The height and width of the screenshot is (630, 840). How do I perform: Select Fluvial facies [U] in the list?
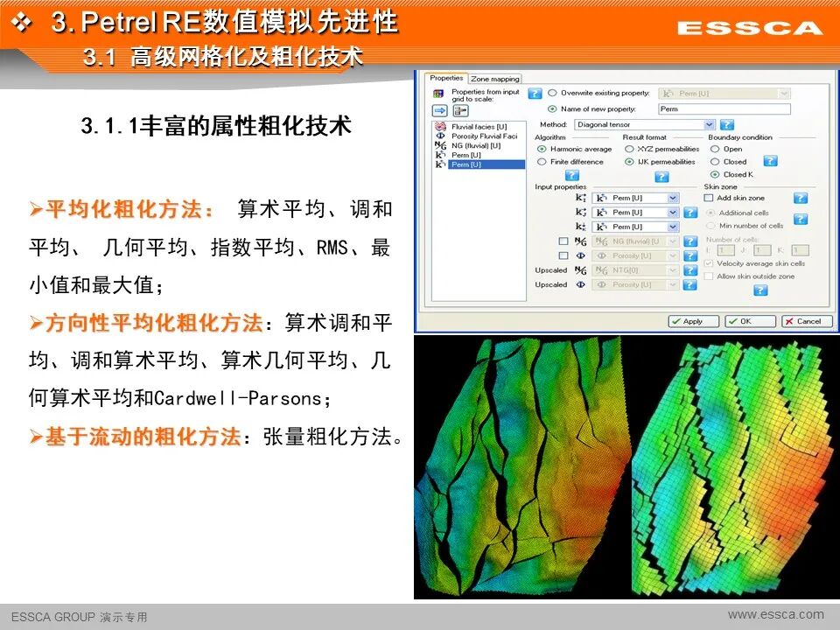coord(479,127)
